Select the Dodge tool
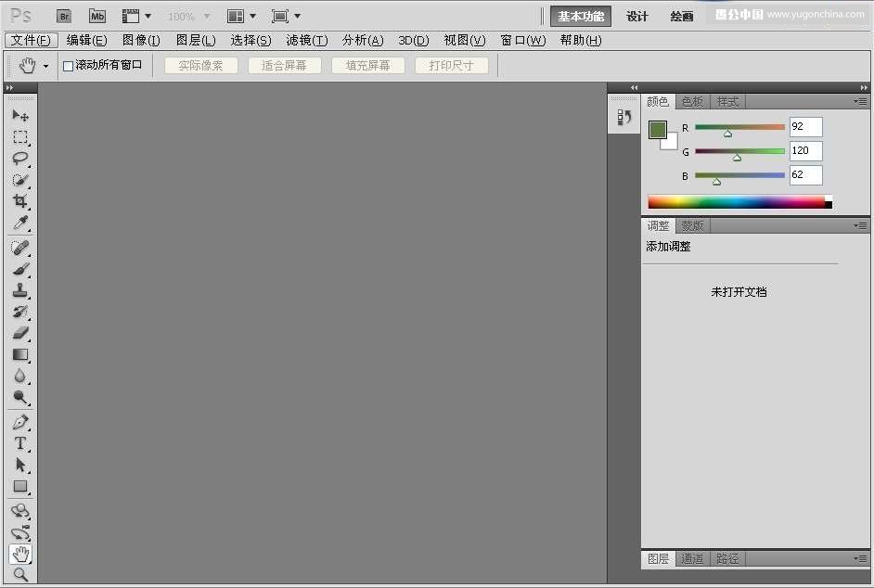 pyautogui.click(x=20, y=397)
